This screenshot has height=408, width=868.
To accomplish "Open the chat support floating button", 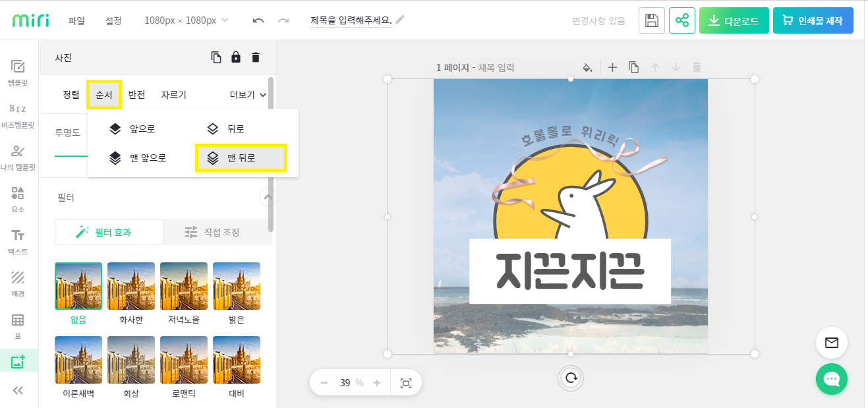I will tap(832, 379).
